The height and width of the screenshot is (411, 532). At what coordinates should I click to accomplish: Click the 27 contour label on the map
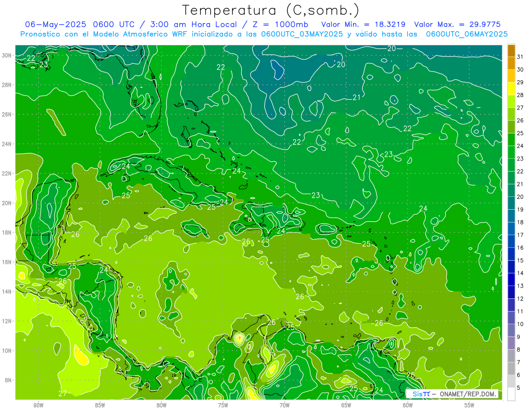pyautogui.click(x=63, y=394)
